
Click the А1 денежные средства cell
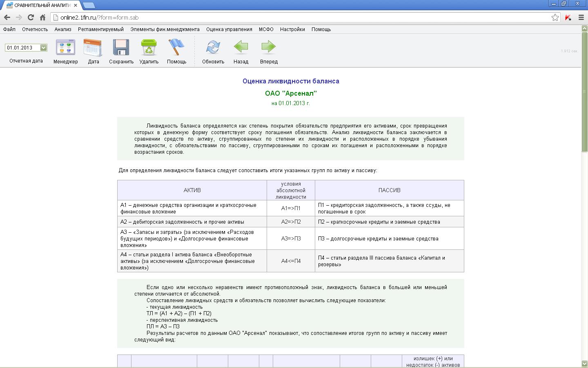click(x=192, y=208)
